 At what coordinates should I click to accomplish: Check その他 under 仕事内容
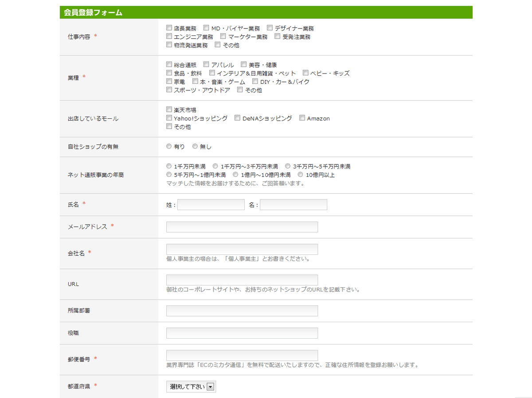click(x=218, y=45)
